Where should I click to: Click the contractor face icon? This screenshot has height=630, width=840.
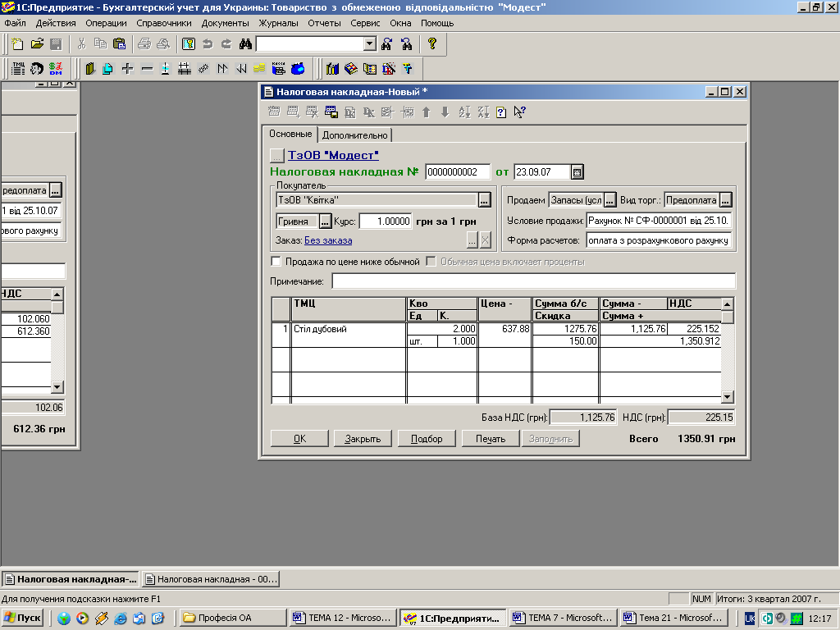pos(37,69)
